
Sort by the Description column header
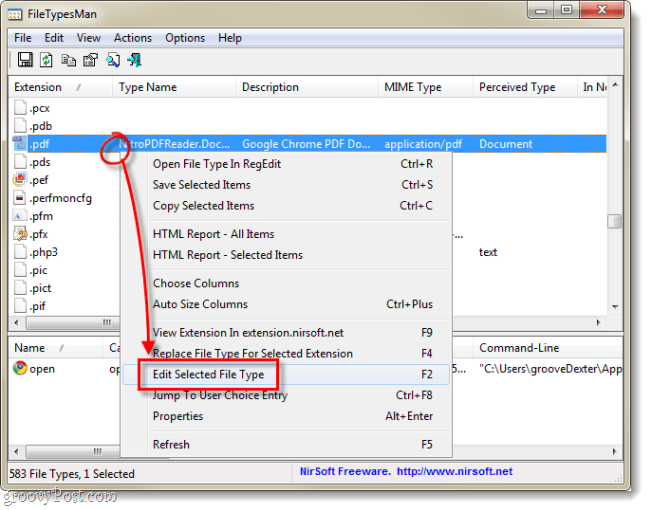click(x=307, y=87)
